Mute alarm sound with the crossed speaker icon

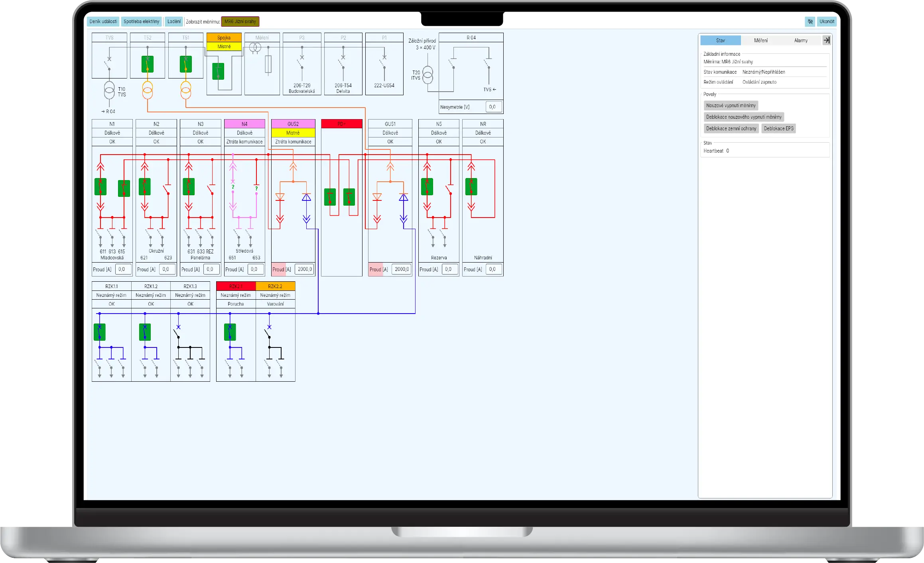[810, 22]
